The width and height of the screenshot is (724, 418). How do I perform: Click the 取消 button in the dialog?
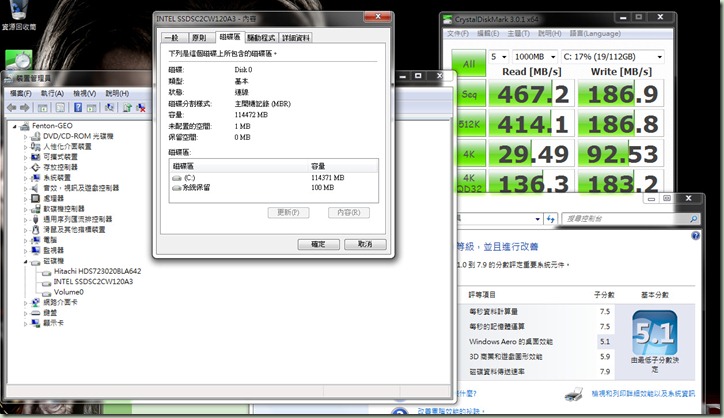(365, 244)
